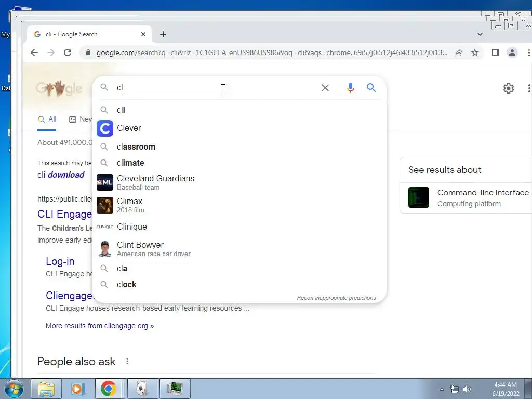Open the Solitaire cards taskbar icon
Image resolution: width=532 pixels, height=399 pixels.
point(142,389)
